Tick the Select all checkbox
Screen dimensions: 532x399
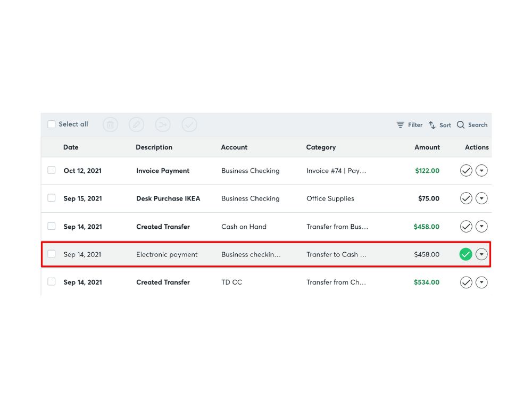coord(51,124)
